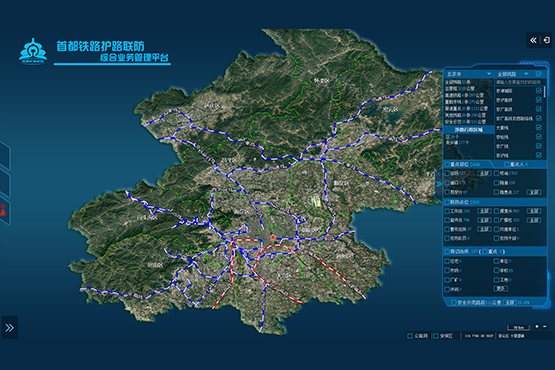Click the logout exit icon top right

pos(547,40)
